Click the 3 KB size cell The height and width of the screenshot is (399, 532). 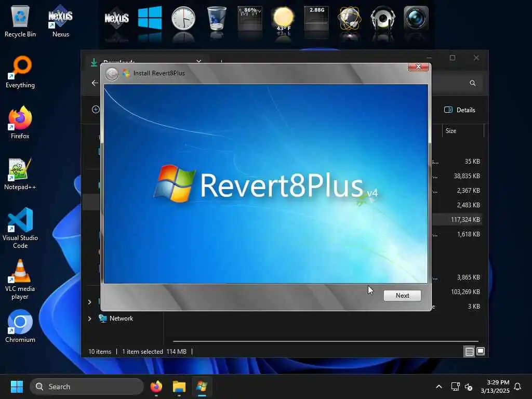coord(474,307)
